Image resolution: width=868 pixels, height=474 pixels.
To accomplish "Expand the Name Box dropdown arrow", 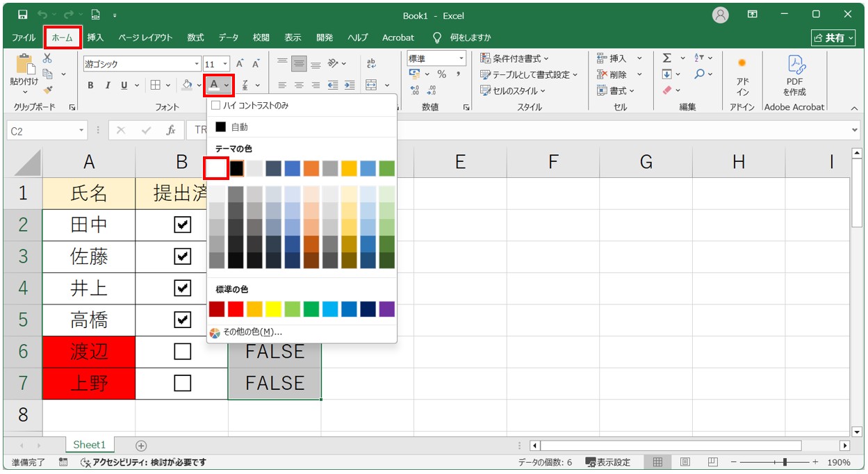I will tap(81, 130).
